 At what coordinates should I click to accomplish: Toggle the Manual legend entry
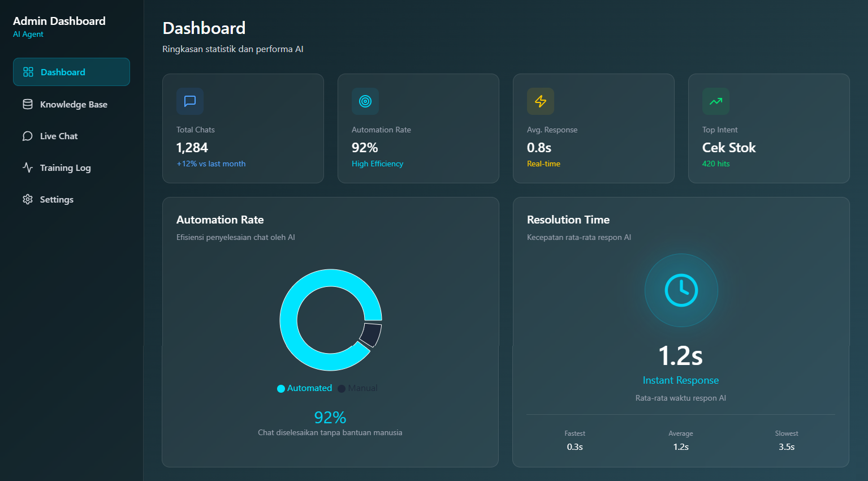click(357, 388)
